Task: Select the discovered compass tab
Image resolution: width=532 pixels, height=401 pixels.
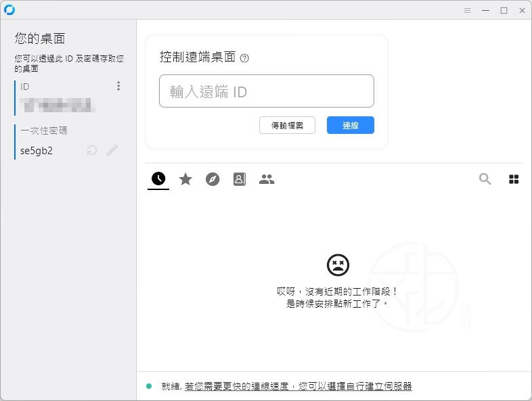Action: click(213, 179)
